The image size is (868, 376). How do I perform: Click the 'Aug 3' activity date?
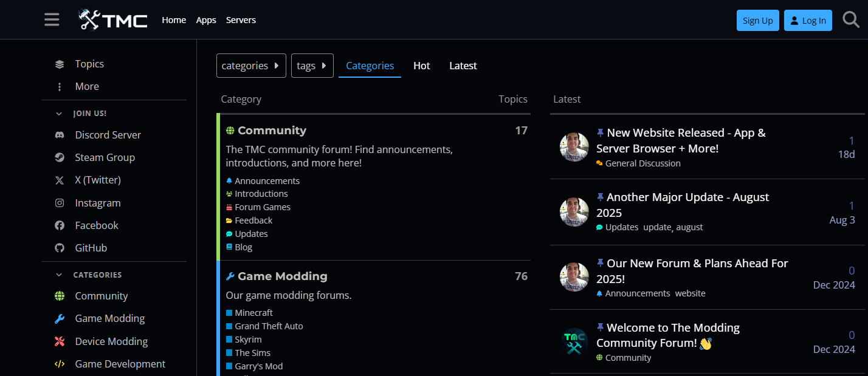point(842,220)
